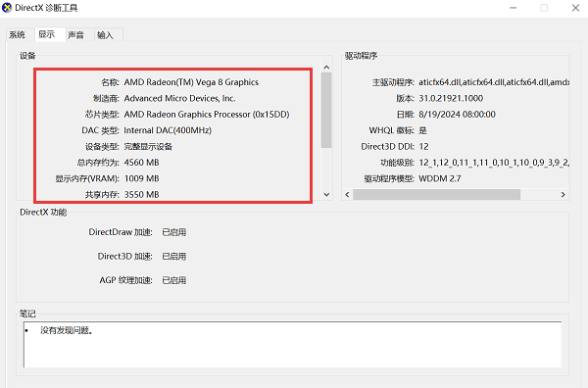Minimize the DirectX 诊断工具 window

[513, 8]
